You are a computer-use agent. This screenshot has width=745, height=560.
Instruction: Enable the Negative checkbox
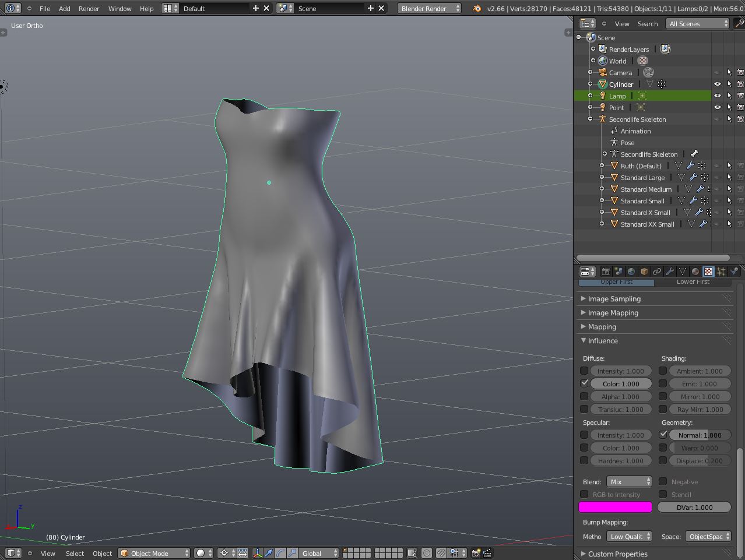point(663,481)
